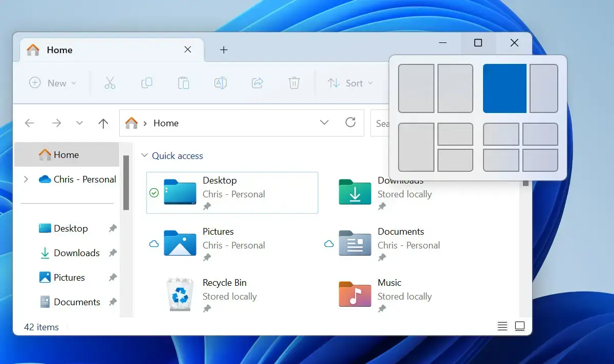
Task: Open the New menu chevron
Action: click(73, 83)
